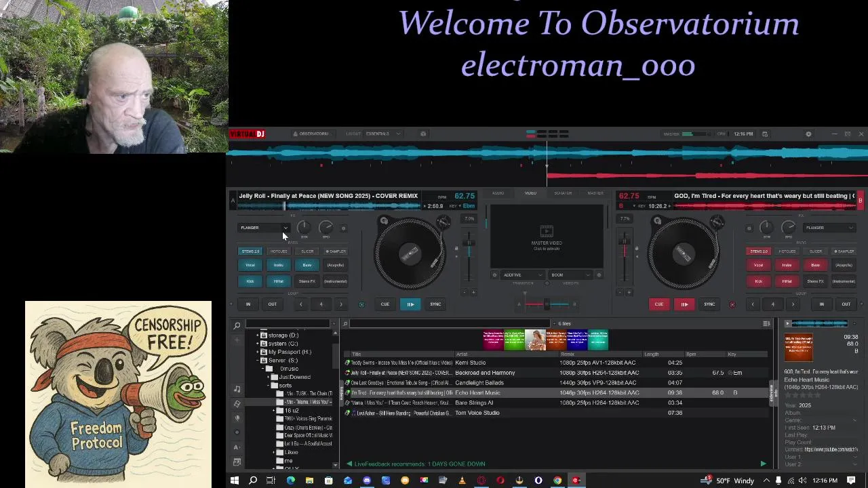Click right deck CUE button
Screen dimensions: 868x488
(x=659, y=304)
